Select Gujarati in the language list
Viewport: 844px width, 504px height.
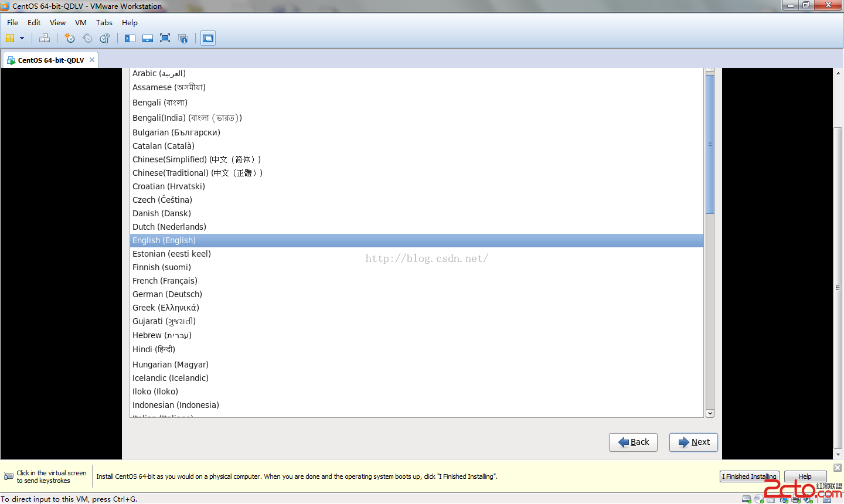click(416, 321)
